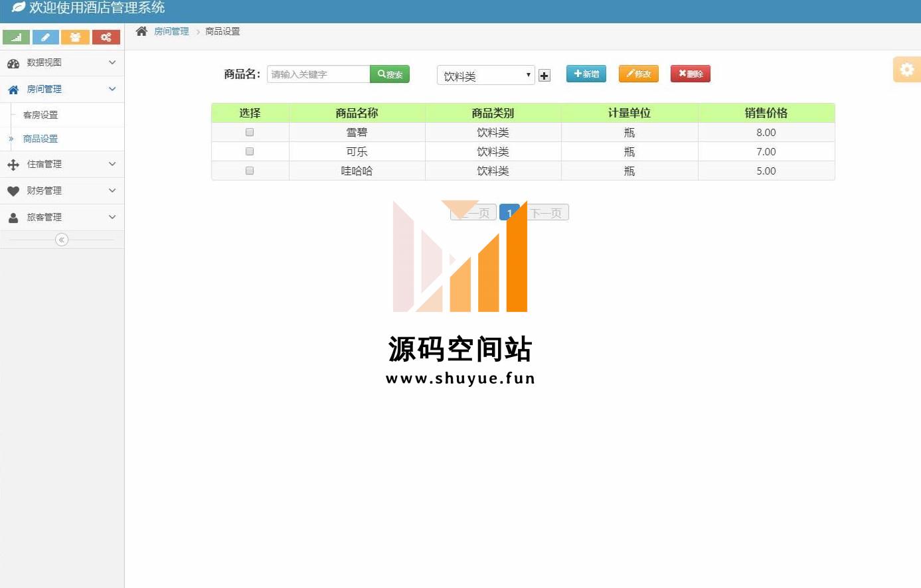Click the 雪碧 product name cell

click(x=357, y=132)
